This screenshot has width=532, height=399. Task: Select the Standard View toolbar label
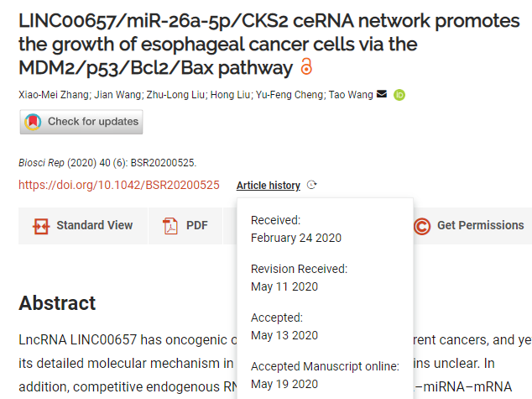(94, 225)
